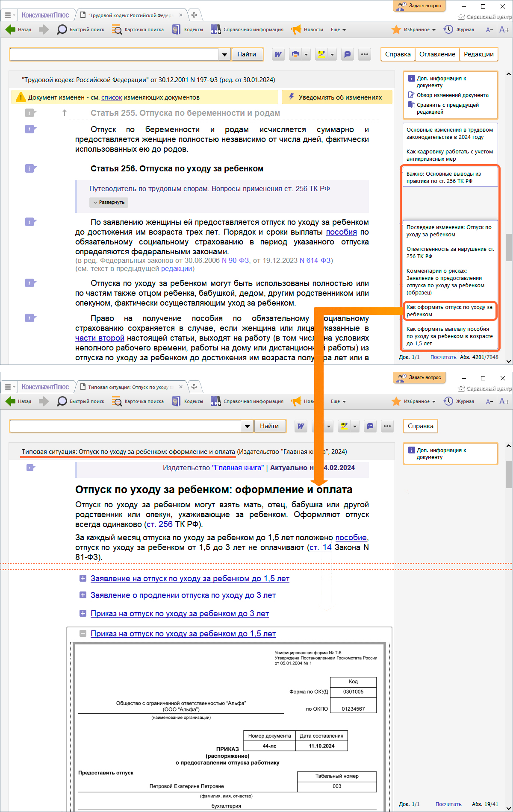
Task: Click info icon beside Статья 256 heading
Action: pyautogui.click(x=30, y=168)
